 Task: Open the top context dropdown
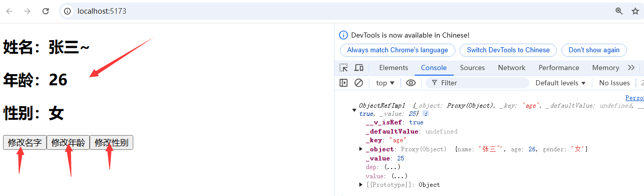tap(385, 83)
